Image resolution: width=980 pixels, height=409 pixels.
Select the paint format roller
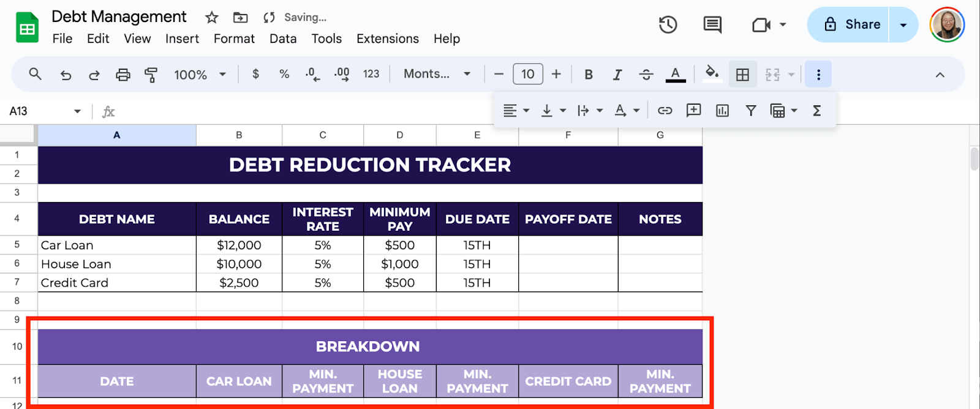[151, 75]
